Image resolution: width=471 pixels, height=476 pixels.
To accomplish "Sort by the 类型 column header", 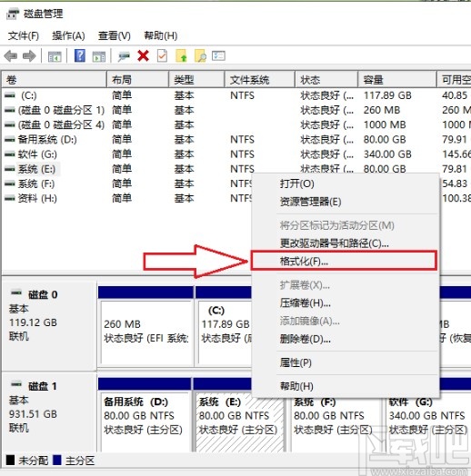I will coord(197,80).
